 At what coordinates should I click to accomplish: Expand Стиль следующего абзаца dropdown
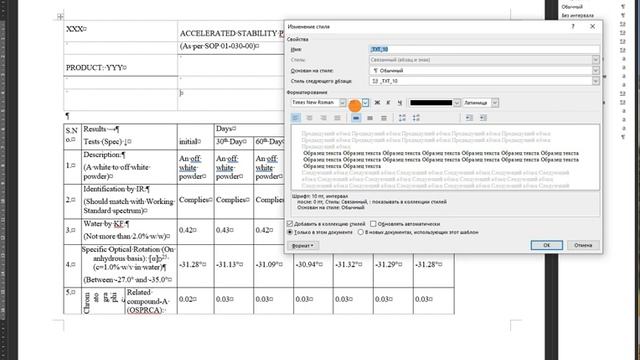tap(596, 81)
